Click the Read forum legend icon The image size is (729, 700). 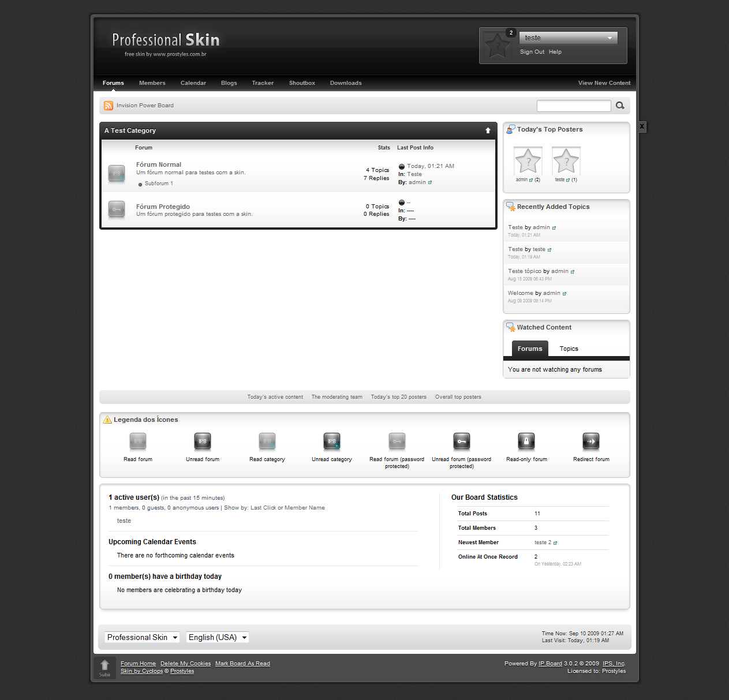138,441
